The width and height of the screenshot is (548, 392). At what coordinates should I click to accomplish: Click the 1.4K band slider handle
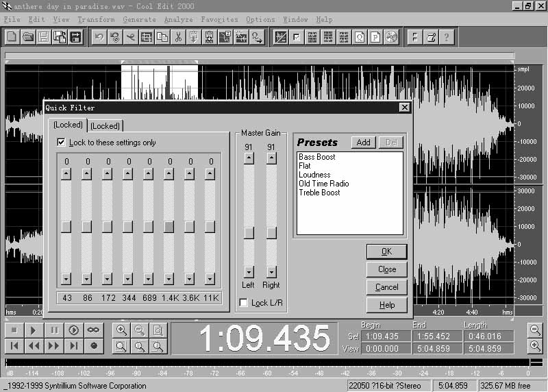click(x=169, y=226)
